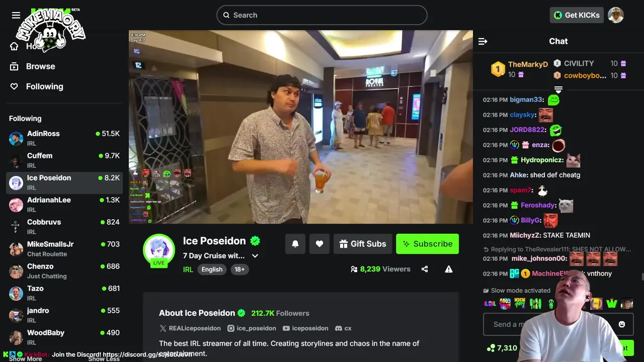Select Show More in Following list

tap(26, 359)
